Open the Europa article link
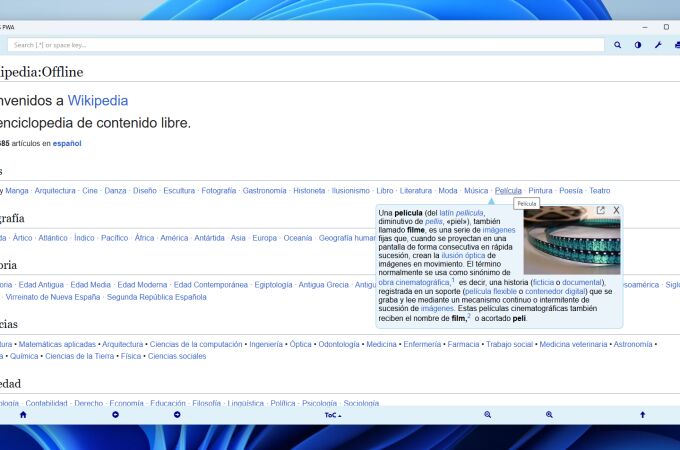This screenshot has width=680, height=450. click(264, 238)
